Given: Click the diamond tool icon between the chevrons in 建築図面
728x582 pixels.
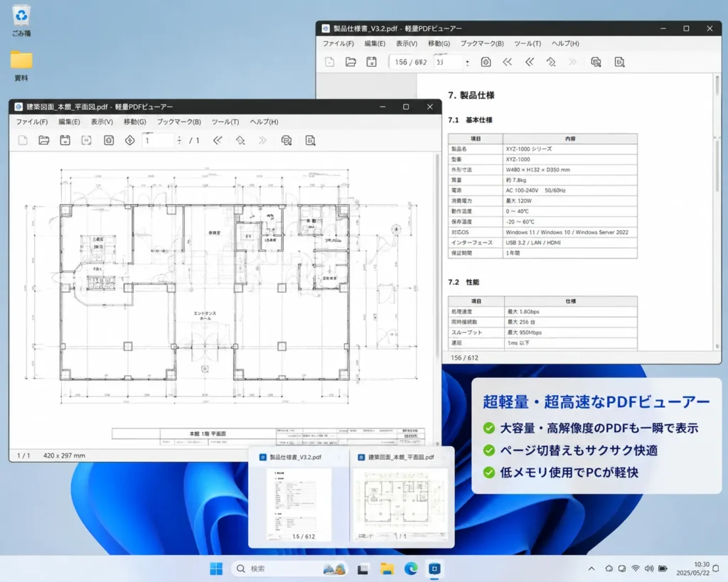Looking at the screenshot, I should tap(240, 140).
